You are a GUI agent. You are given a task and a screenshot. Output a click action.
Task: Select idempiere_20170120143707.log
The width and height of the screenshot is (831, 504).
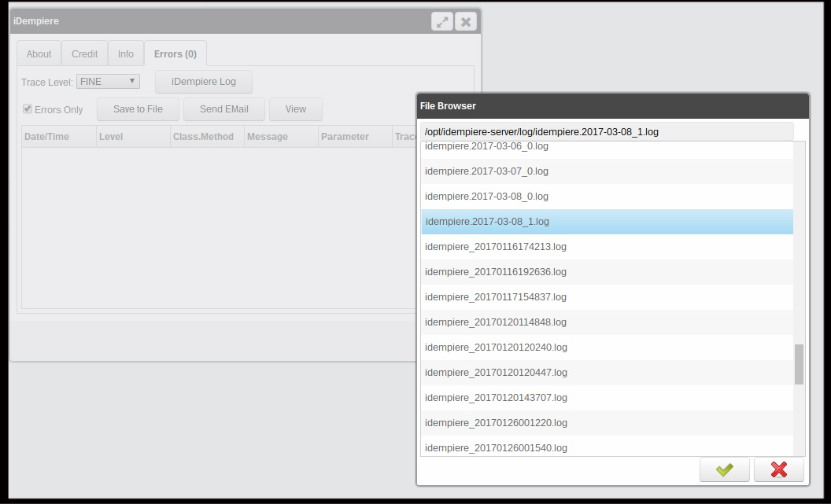[608, 398]
